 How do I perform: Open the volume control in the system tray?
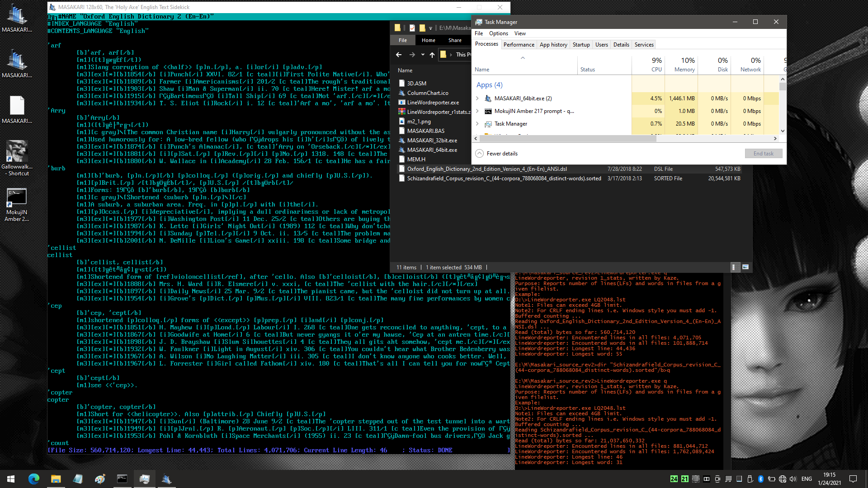[793, 479]
